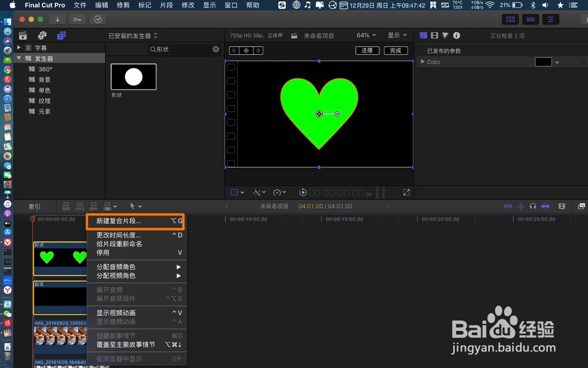
Task: Clear the 形状 search field
Action: (216, 49)
